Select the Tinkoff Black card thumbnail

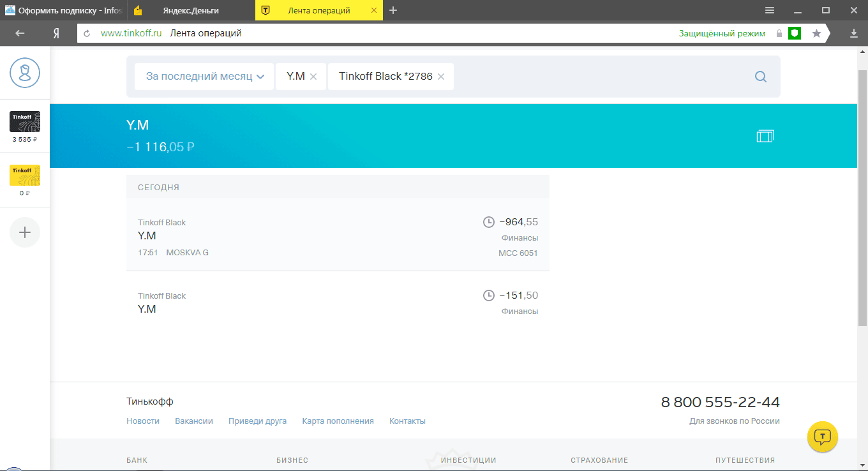click(25, 121)
